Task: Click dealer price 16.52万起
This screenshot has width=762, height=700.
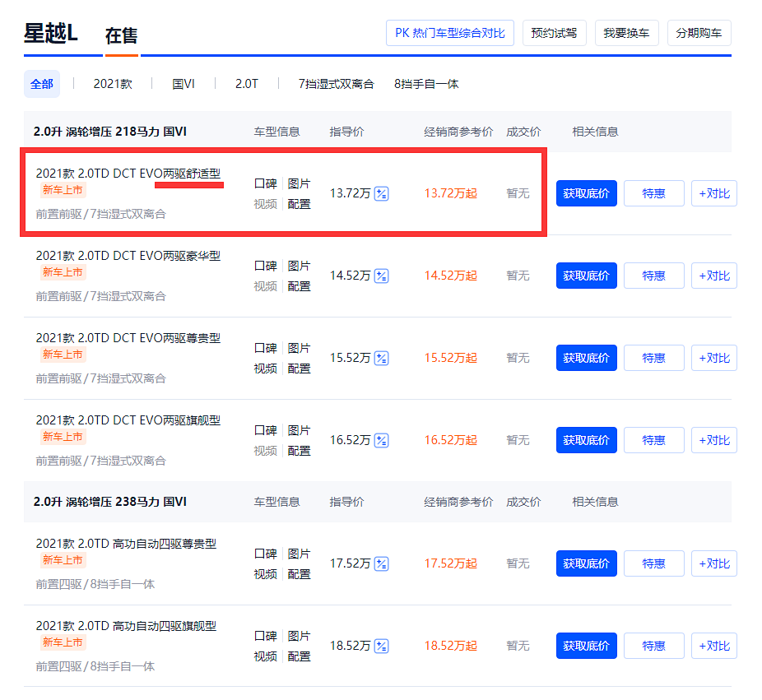Action: coord(450,440)
